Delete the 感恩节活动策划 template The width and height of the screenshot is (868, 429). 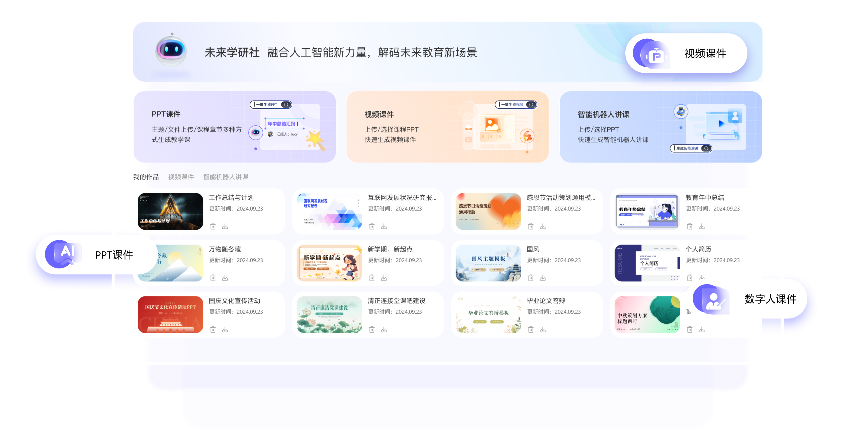click(531, 226)
